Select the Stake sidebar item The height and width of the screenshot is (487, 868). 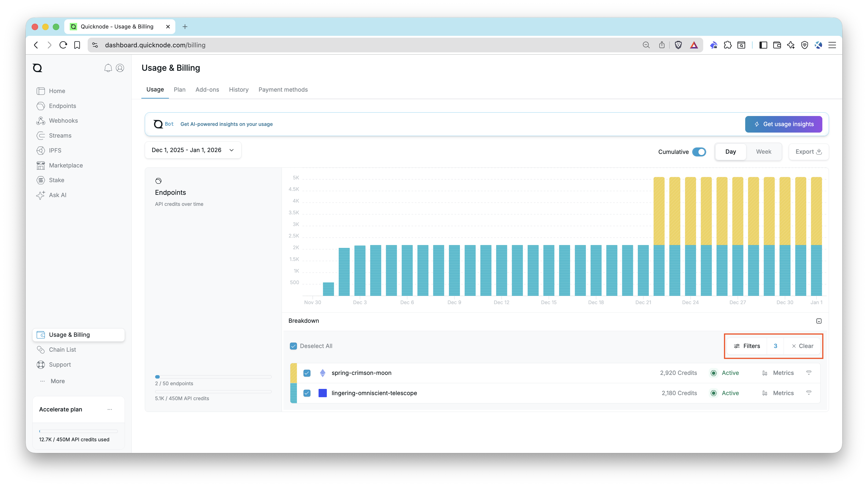(x=56, y=180)
